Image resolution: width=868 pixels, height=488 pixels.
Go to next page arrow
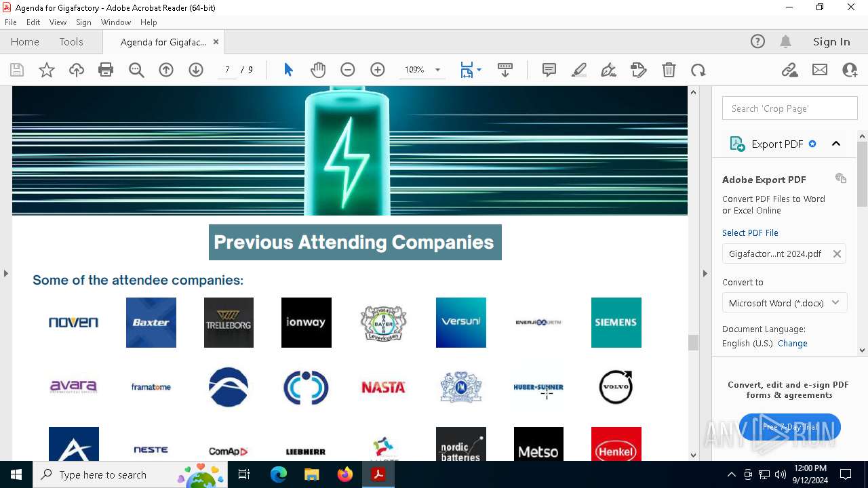tap(196, 70)
